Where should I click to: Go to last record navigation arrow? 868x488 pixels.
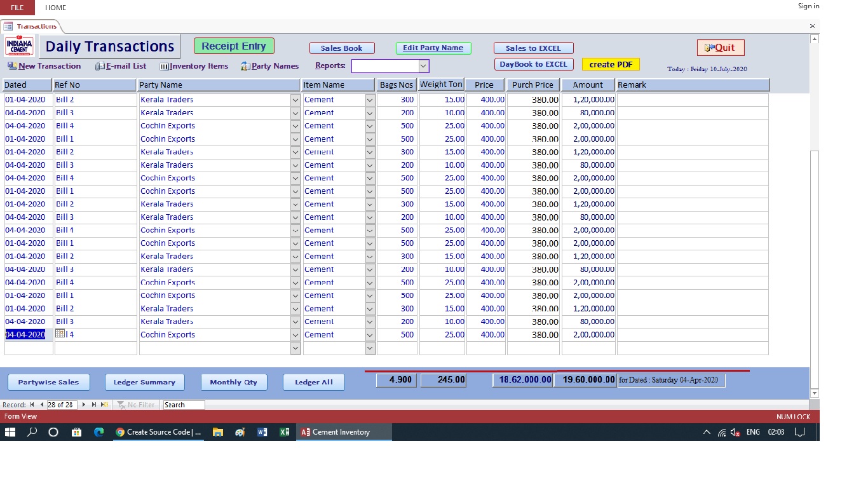pyautogui.click(x=94, y=405)
